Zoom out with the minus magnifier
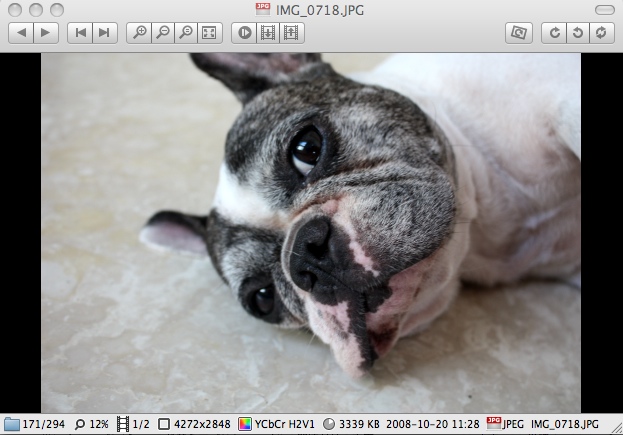623x435 pixels. 163,33
